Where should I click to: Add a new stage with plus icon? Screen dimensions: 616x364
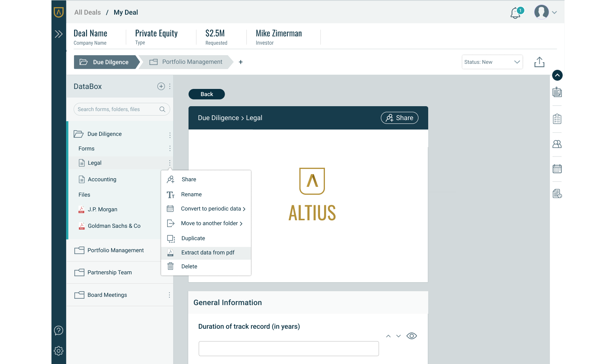(241, 62)
